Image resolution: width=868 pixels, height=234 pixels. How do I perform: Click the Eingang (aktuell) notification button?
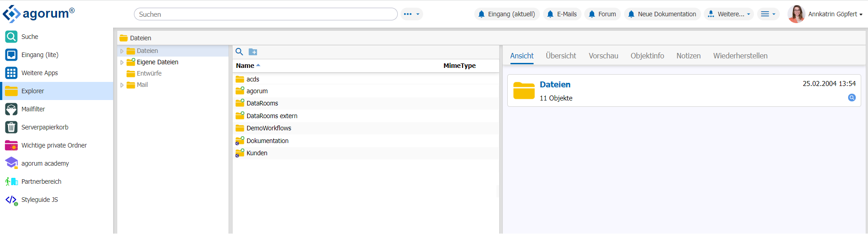pos(507,14)
